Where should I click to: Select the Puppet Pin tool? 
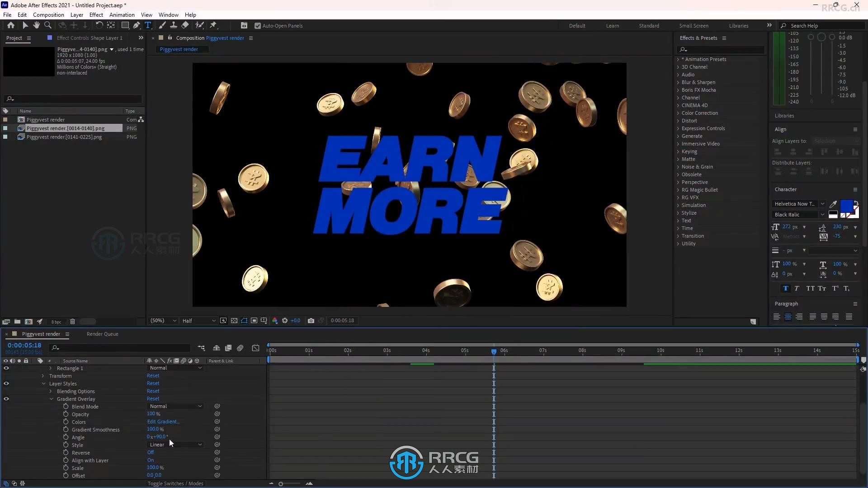coord(213,25)
